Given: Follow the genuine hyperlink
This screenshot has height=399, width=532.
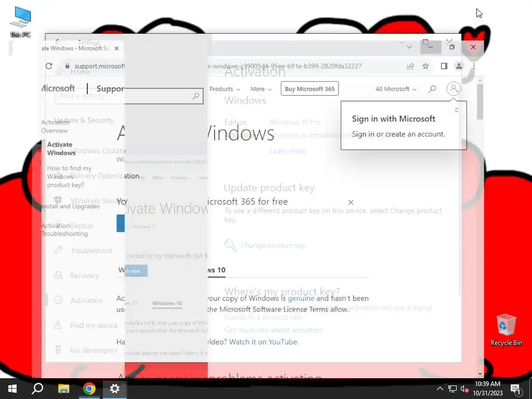Looking at the screenshot, I should pyautogui.click(x=301, y=298).
